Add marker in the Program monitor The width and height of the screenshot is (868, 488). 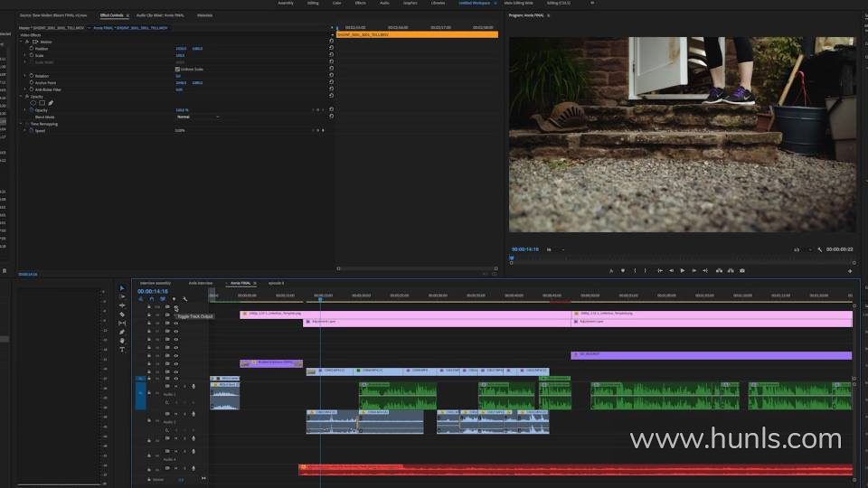pyautogui.click(x=623, y=270)
